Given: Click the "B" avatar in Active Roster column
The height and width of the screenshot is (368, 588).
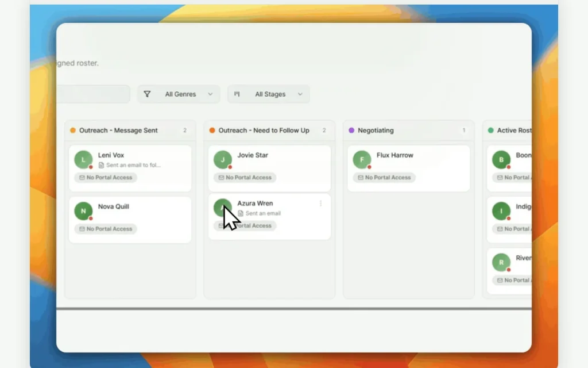Looking at the screenshot, I should (501, 160).
